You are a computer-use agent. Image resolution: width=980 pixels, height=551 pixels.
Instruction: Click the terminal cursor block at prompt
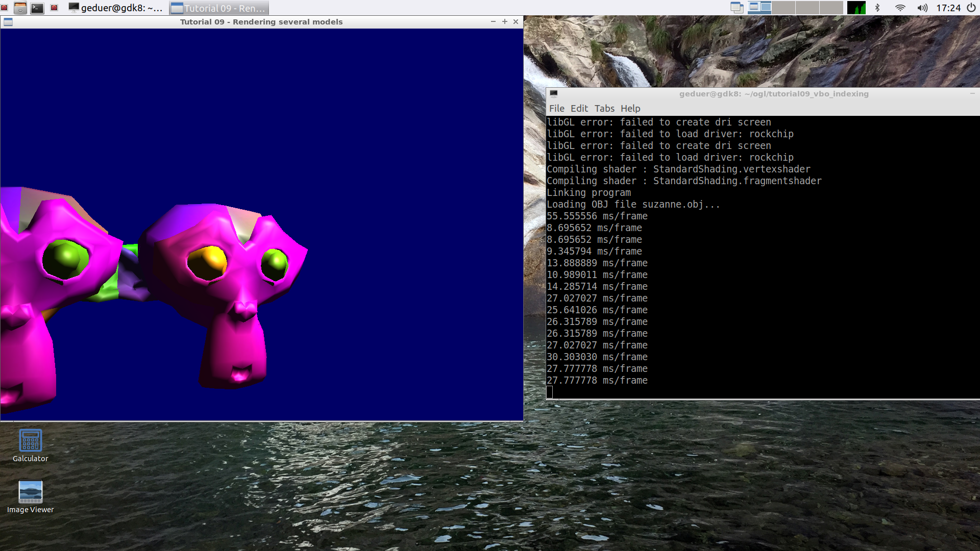coord(550,392)
